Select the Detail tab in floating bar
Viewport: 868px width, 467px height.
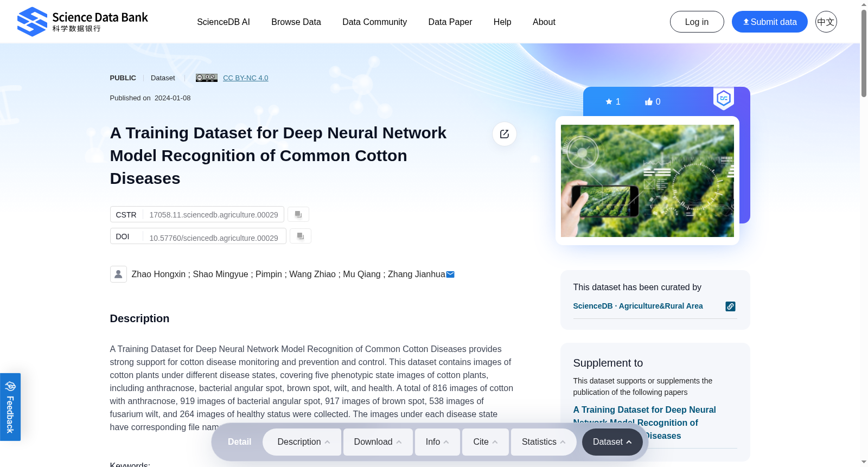click(239, 442)
